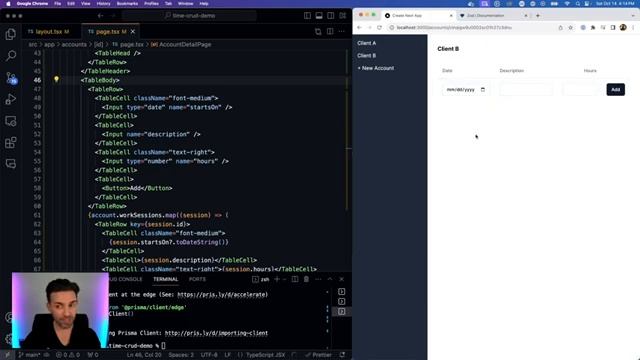Toggle secondary sidebar layout icon in VS Code
The height and width of the screenshot is (360, 640).
331,16
